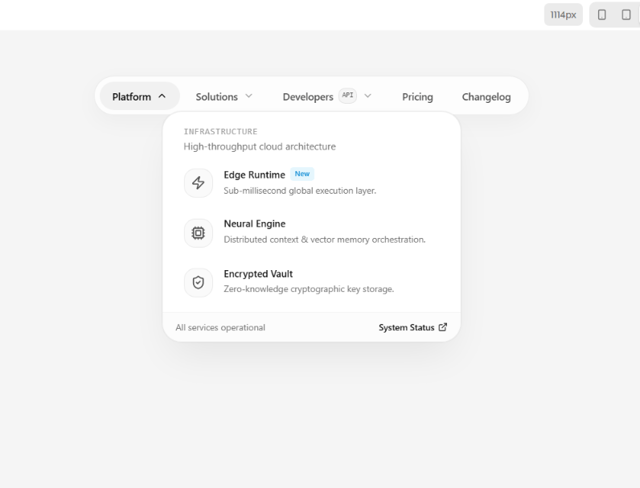
Task: Open the Neural Engine menu entry
Action: click(x=311, y=233)
